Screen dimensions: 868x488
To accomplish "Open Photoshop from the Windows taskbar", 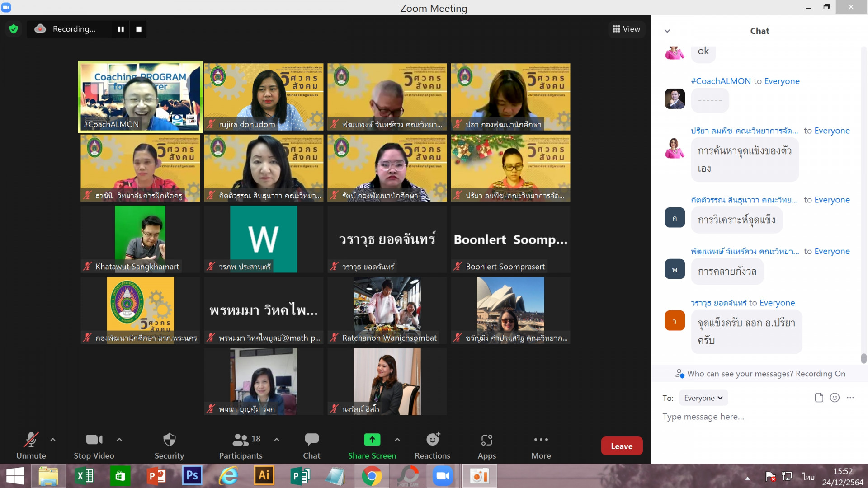I will pos(192,476).
